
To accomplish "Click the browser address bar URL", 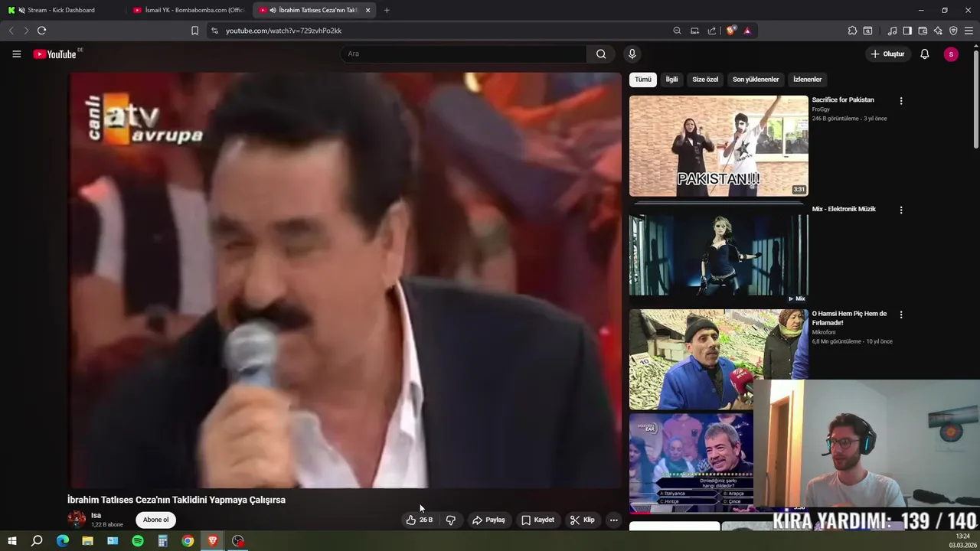I will 283,31.
